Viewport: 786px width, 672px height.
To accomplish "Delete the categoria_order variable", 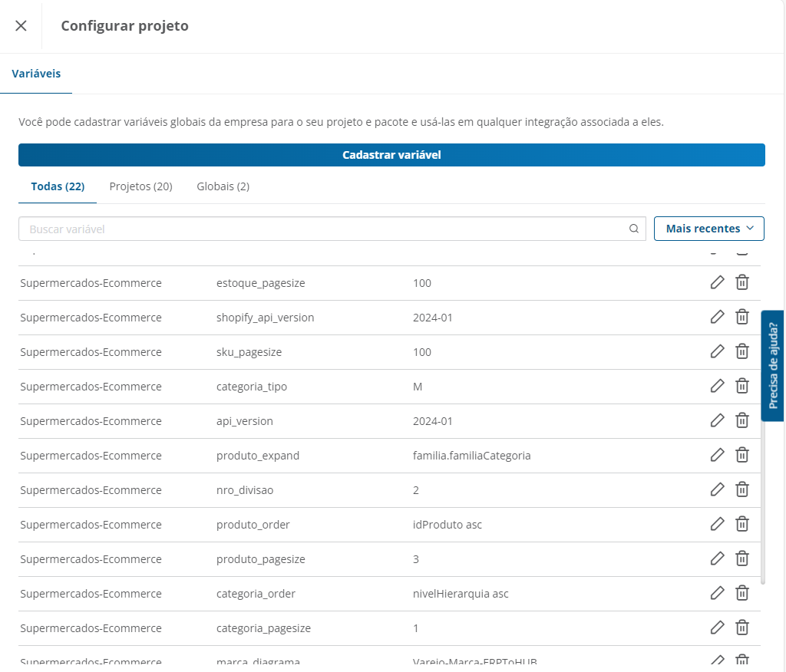I will coord(742,593).
